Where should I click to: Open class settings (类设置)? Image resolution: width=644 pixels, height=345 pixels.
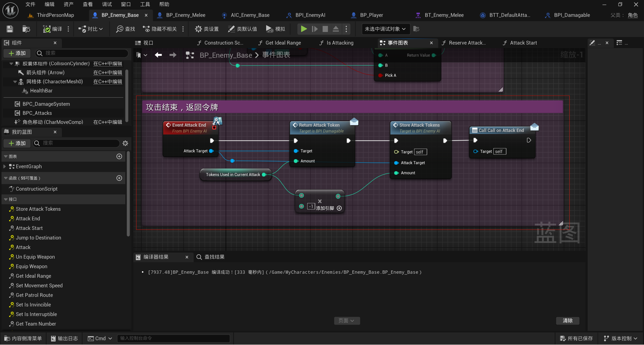(x=207, y=29)
